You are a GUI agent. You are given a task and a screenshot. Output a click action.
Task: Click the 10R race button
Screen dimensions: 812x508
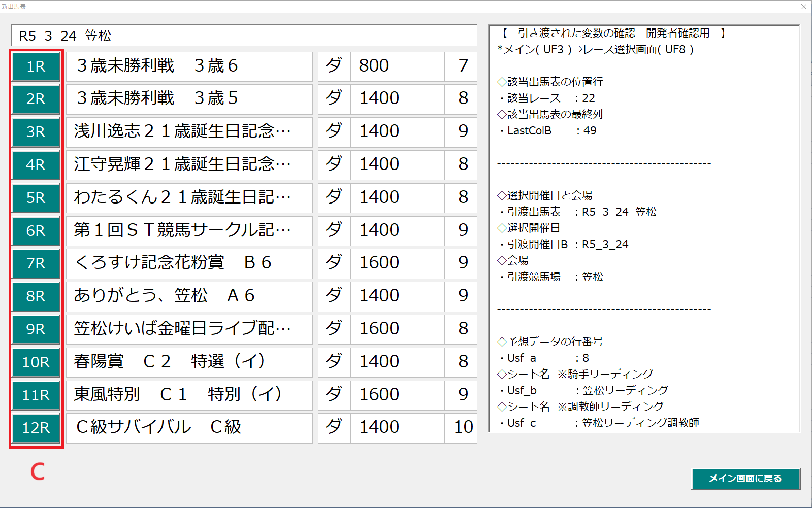click(x=36, y=362)
